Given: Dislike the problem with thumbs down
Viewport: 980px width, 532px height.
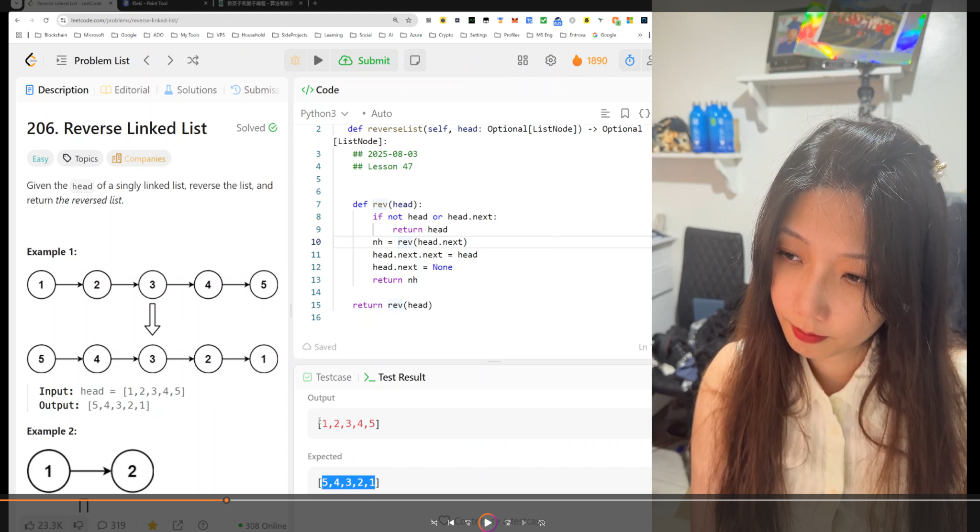Looking at the screenshot, I should (x=78, y=525).
